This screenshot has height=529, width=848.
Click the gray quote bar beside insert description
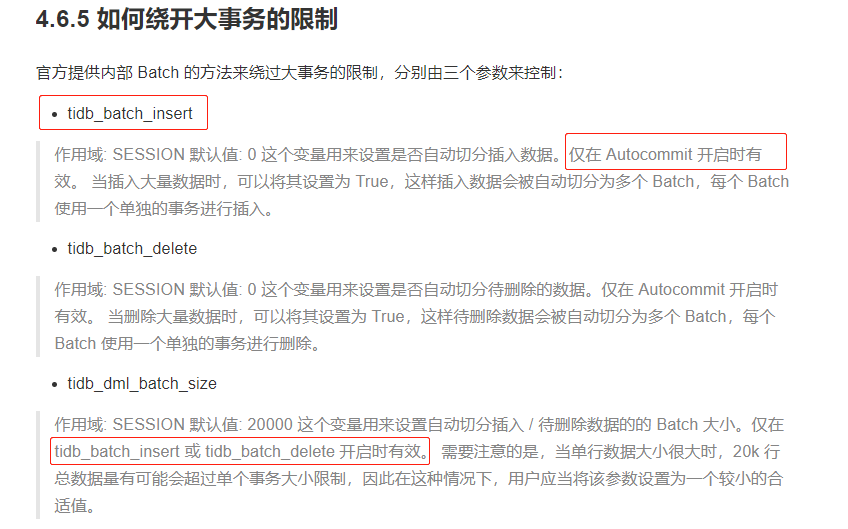point(38,182)
